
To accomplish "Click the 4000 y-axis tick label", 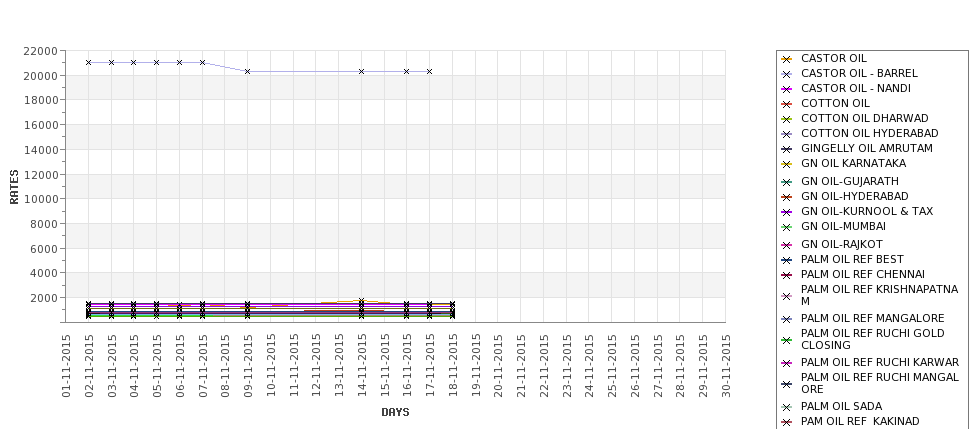I will (x=44, y=273).
